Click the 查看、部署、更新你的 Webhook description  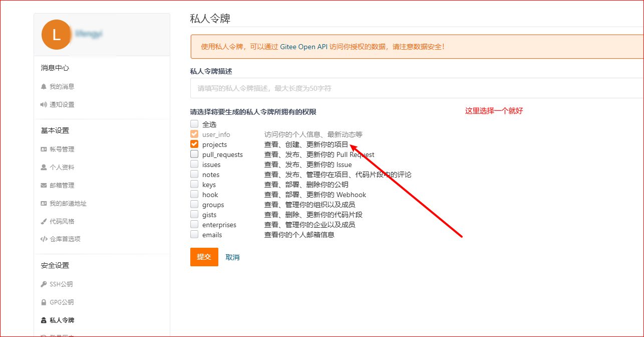[315, 195]
